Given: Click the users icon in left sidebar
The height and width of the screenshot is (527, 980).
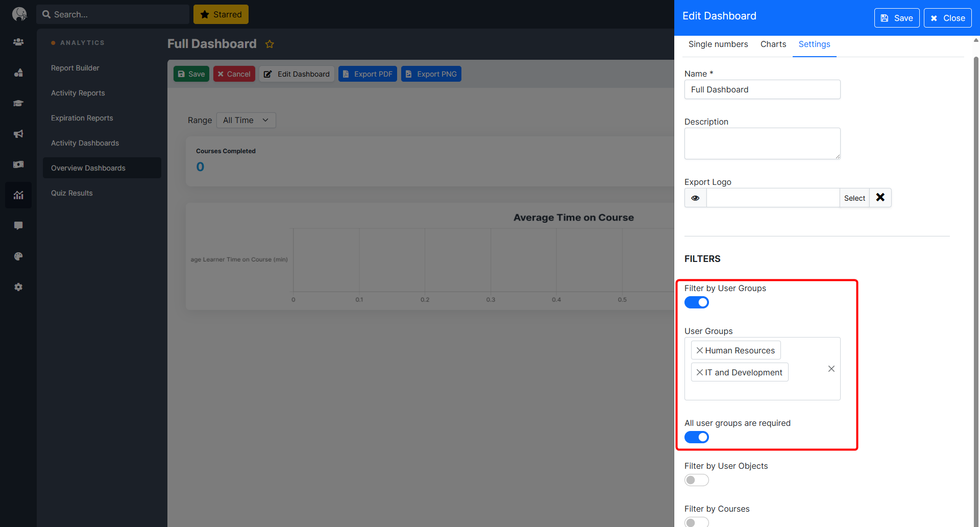Looking at the screenshot, I should tap(18, 42).
